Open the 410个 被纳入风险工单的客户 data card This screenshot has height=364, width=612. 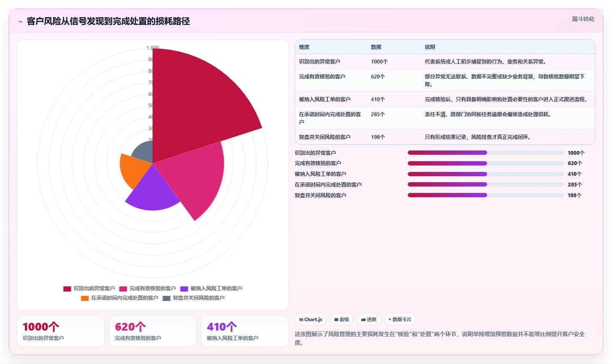click(x=245, y=331)
